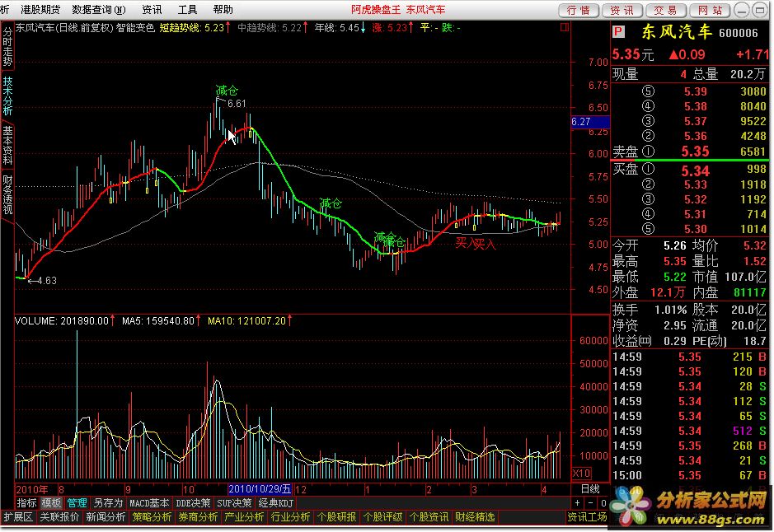
Task: Maximize the window with the round button
Action: pyautogui.click(x=760, y=10)
